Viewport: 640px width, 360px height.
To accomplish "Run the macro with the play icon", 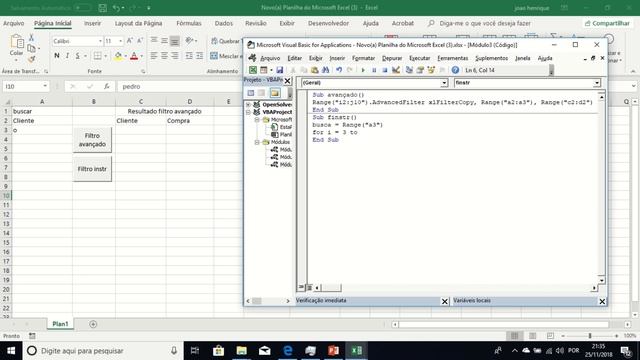I will (x=363, y=70).
